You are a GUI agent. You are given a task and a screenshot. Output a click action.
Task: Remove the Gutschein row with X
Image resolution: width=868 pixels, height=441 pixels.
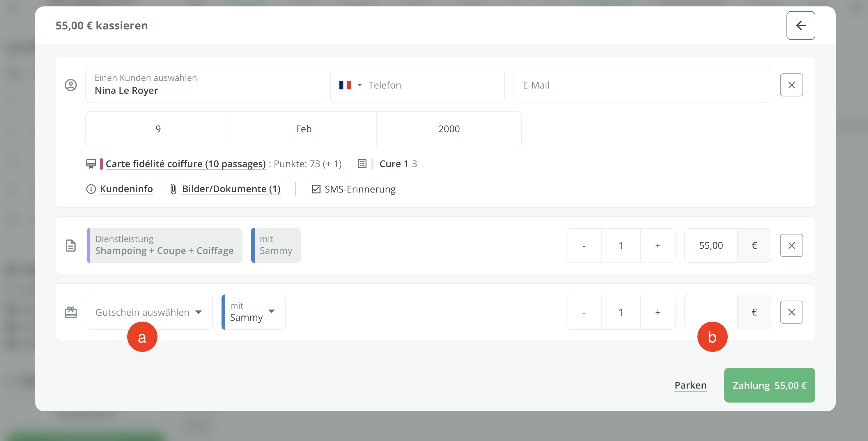[x=791, y=312]
